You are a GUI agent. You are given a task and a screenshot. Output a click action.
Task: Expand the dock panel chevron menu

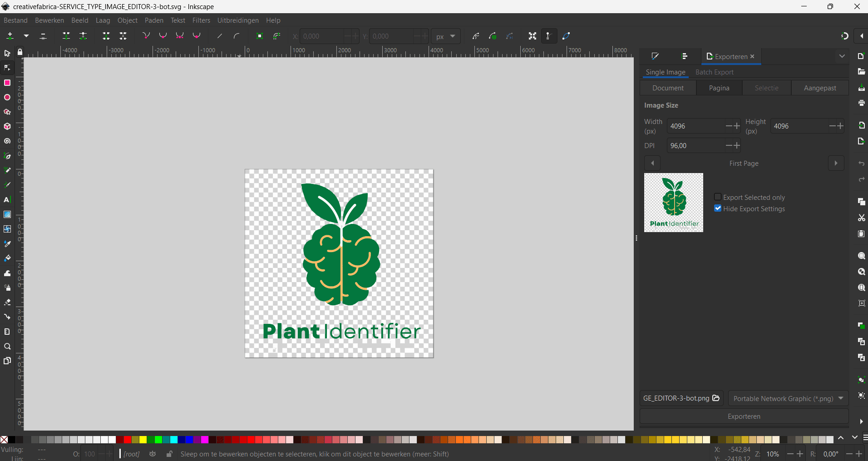click(x=842, y=56)
